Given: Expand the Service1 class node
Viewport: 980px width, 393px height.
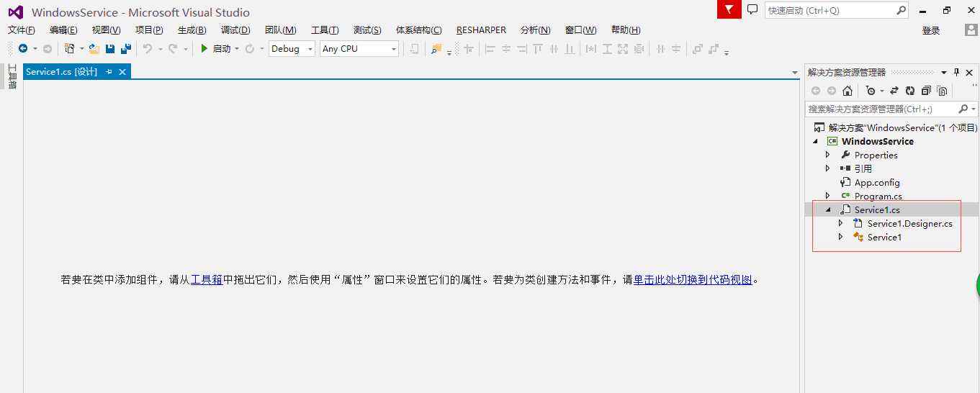Looking at the screenshot, I should pyautogui.click(x=840, y=237).
